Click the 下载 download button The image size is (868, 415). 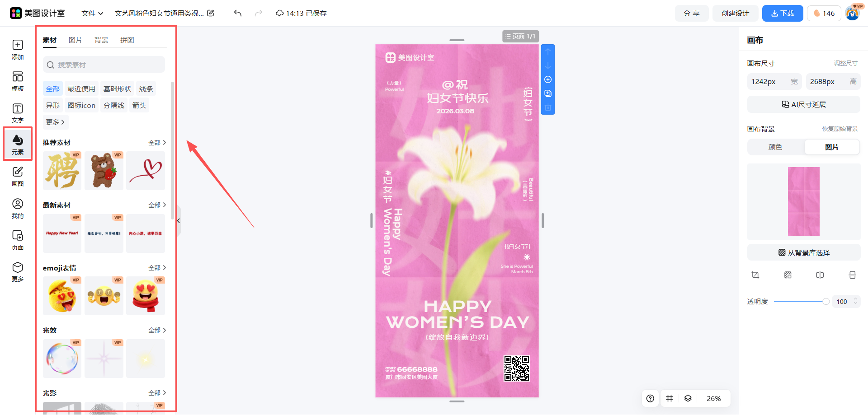point(782,14)
